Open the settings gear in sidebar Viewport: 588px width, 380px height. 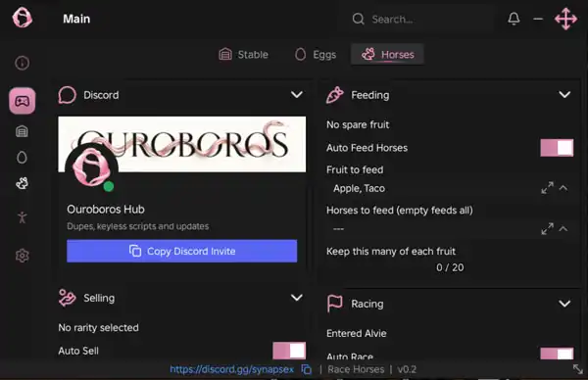point(23,256)
